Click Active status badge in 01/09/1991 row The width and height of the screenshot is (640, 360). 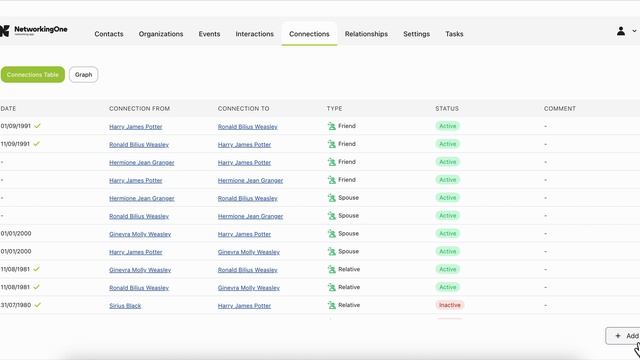point(447,126)
